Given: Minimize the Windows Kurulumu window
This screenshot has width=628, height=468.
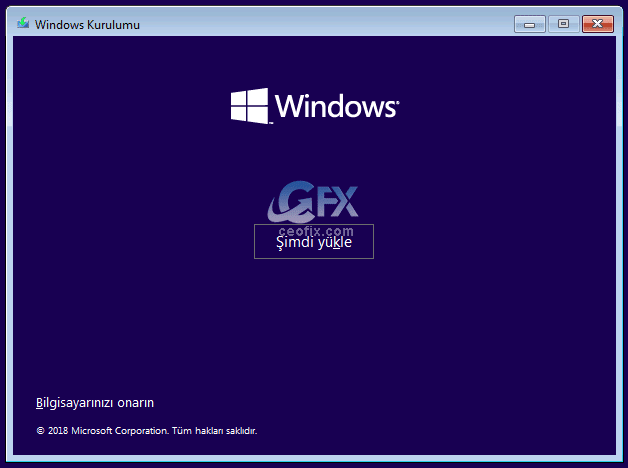Looking at the screenshot, I should [x=529, y=24].
